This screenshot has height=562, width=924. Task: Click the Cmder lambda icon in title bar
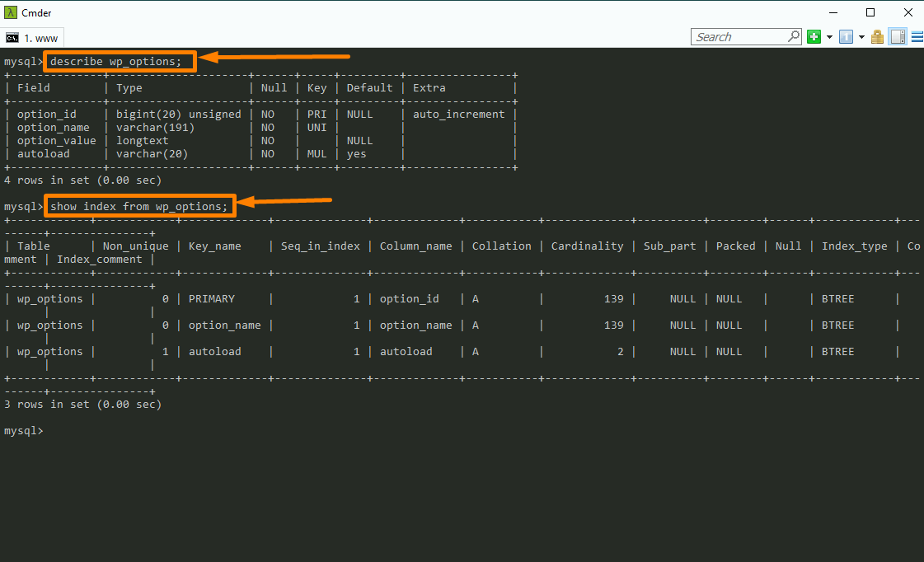[x=11, y=12]
